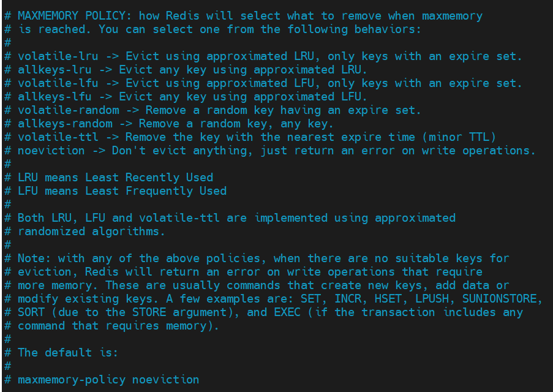Click the volatile-random policy keyword
553x392 pixels.
point(69,110)
